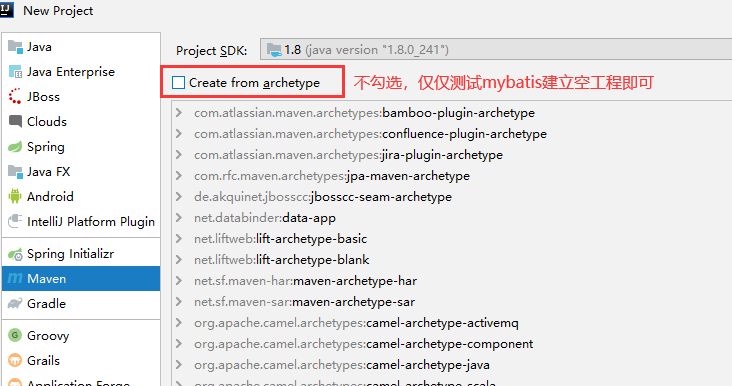Click the JBoss icon
732x386 pixels.
click(15, 97)
